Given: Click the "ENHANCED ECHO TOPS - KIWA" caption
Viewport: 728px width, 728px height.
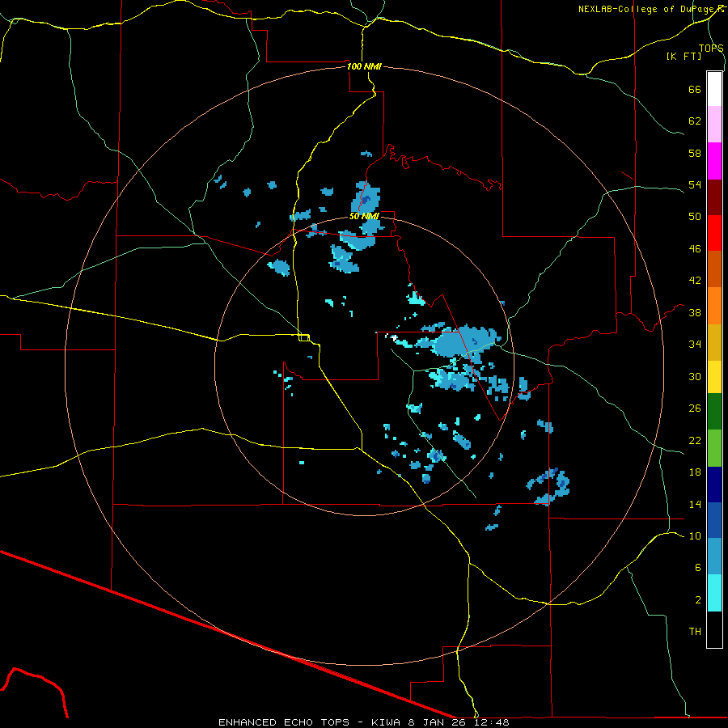Looking at the screenshot, I should pos(309,722).
